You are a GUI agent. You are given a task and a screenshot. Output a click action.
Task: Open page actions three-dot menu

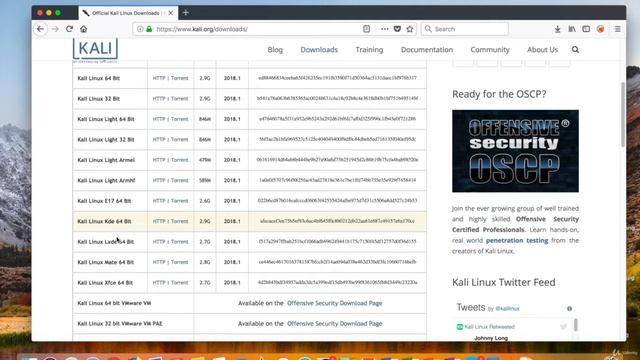[x=384, y=29]
